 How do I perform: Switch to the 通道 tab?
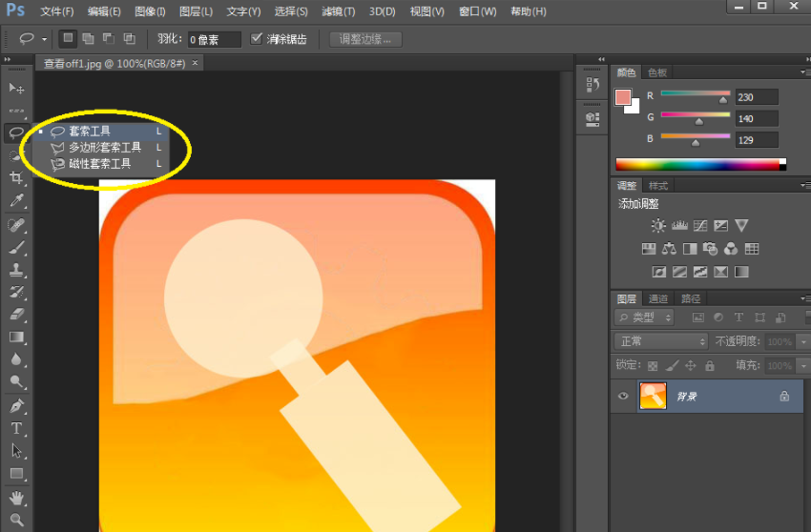658,298
